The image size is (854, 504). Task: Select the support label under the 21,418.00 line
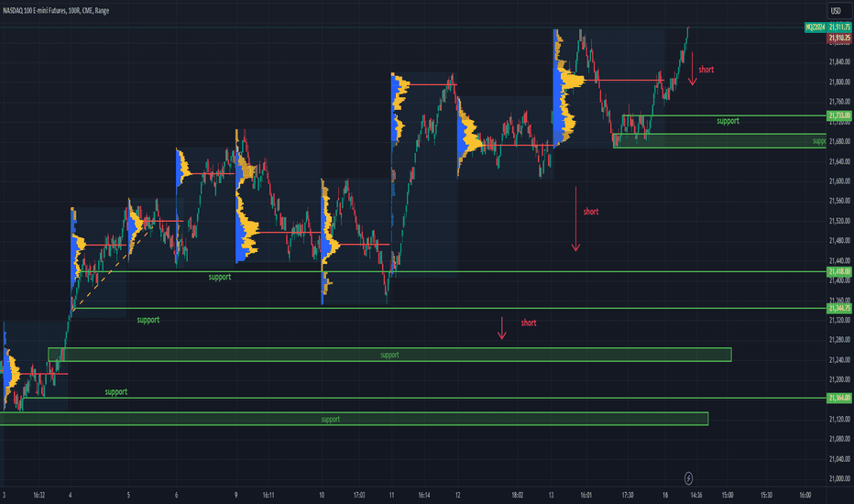220,277
